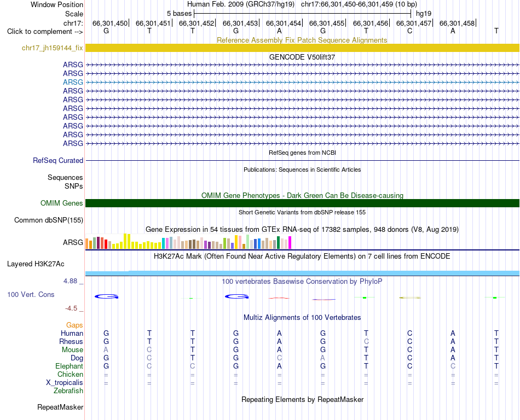Open the 'Multiz Alignments of 100 Vertebrates' title
Image resolution: width=520 pixels, height=420 pixels.
[302, 317]
